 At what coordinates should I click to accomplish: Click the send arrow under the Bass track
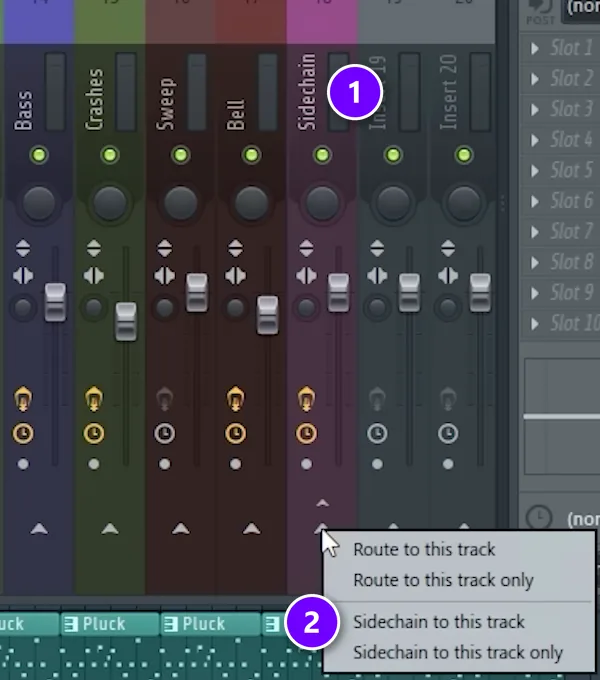pos(39,528)
